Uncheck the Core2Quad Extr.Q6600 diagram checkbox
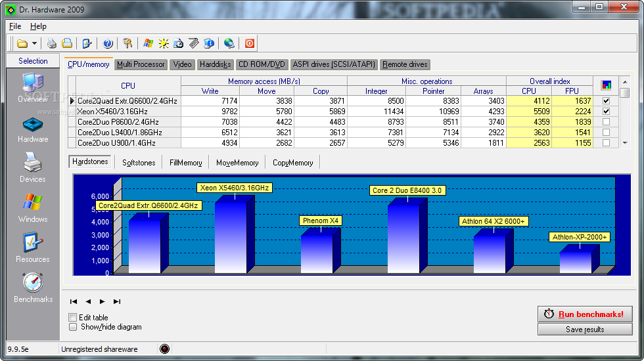The width and height of the screenshot is (644, 361). click(x=606, y=100)
